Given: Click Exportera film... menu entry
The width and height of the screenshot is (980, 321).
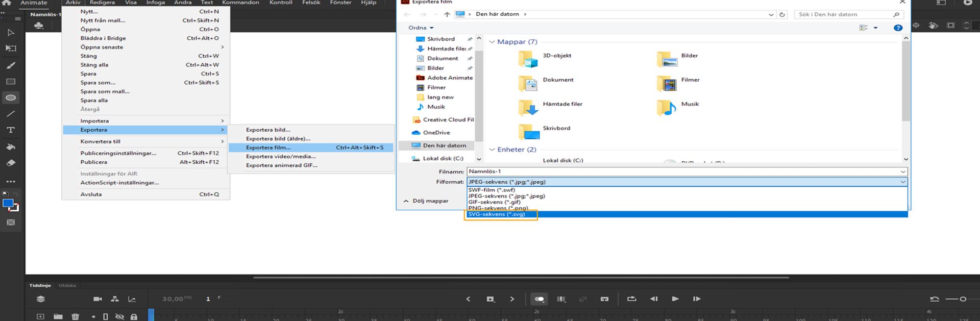Looking at the screenshot, I should (x=311, y=147).
